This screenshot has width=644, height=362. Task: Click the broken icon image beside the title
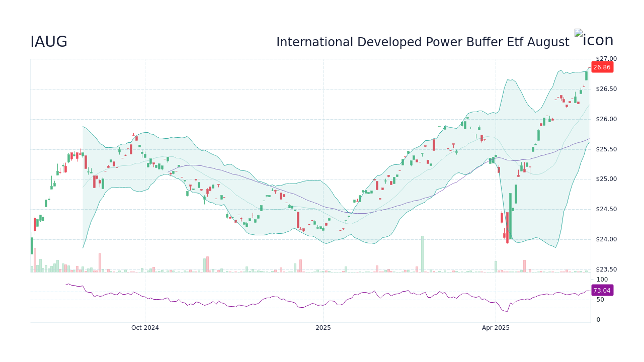[594, 39]
